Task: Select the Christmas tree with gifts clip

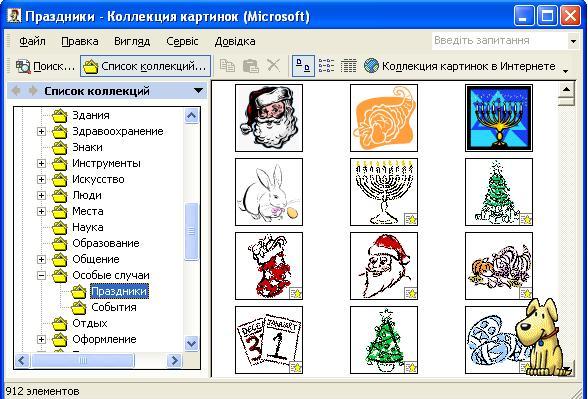Action: 499,192
